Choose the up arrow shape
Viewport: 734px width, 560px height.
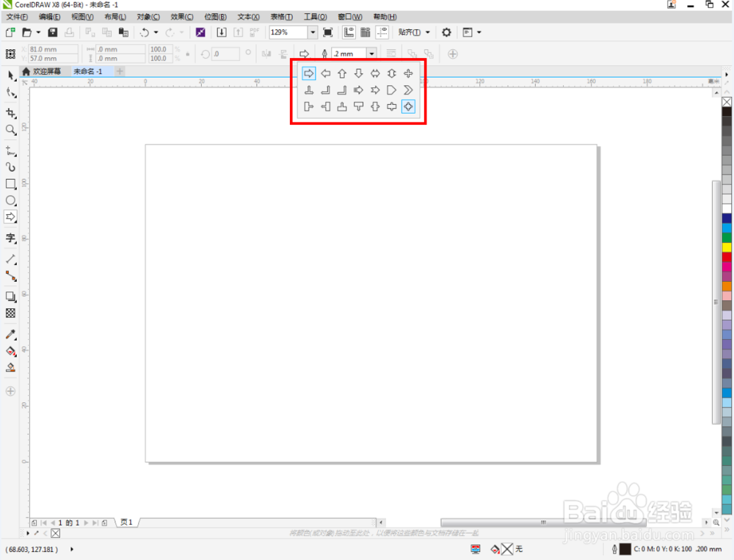(x=342, y=73)
